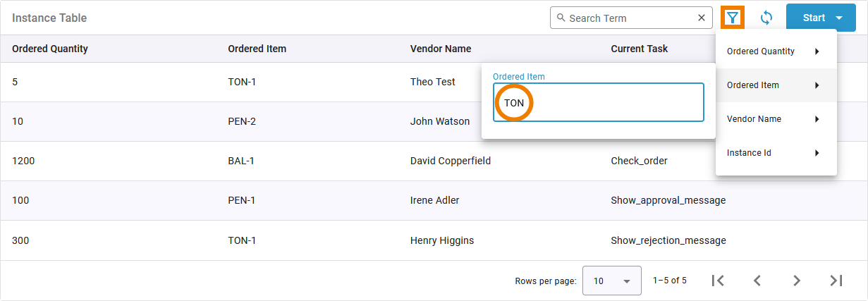Click the refresh table icon
The image size is (868, 301).
[766, 18]
